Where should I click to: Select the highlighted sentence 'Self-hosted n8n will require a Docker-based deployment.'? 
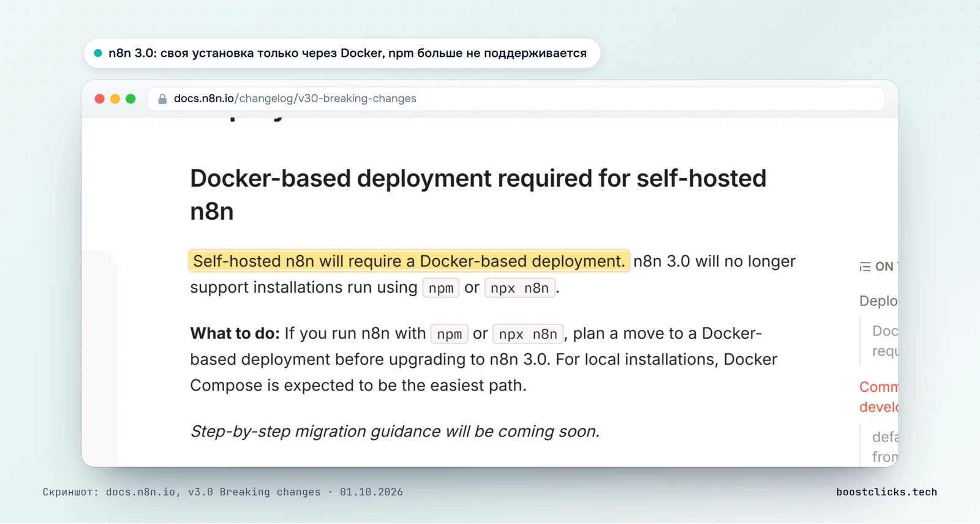[x=409, y=261]
